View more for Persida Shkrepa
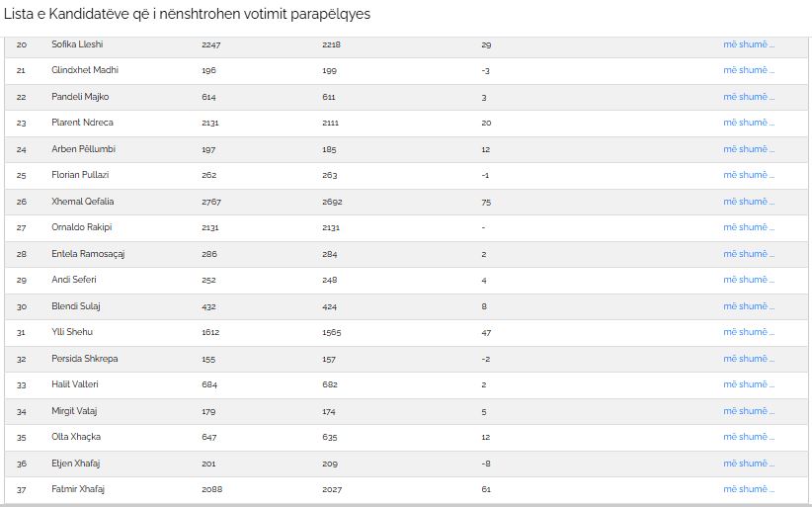The width and height of the screenshot is (812, 507). (749, 359)
